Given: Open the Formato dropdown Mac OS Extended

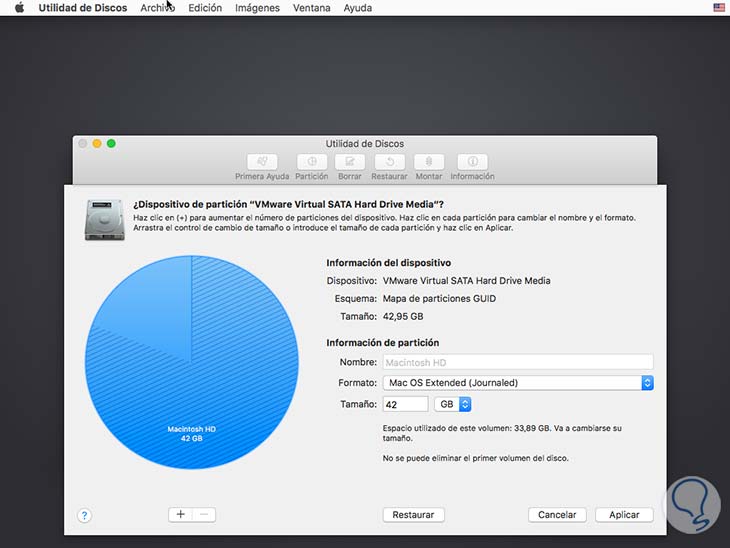Looking at the screenshot, I should [x=518, y=383].
